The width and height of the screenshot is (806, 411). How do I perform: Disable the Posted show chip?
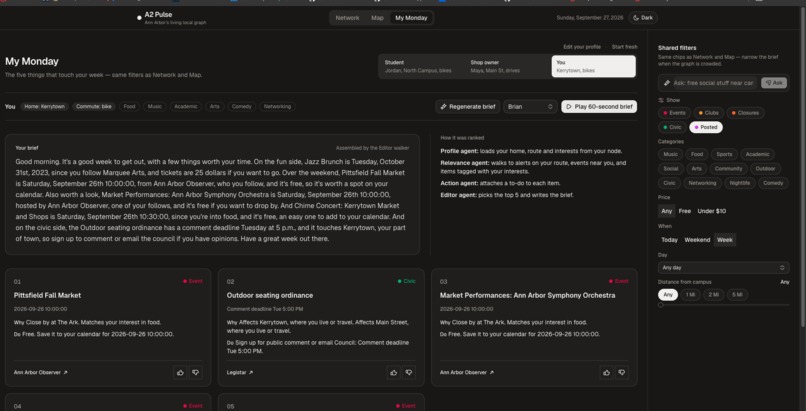[x=705, y=127]
